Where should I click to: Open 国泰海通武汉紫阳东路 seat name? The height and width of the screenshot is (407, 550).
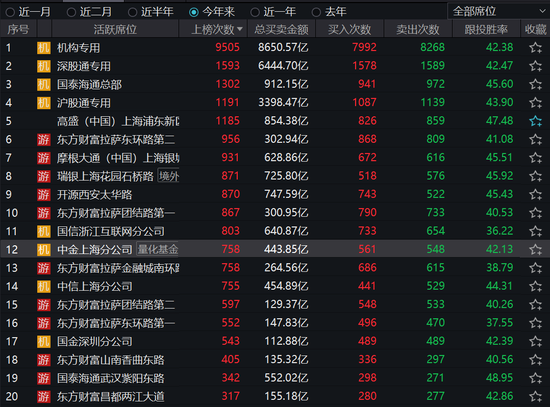(111, 378)
